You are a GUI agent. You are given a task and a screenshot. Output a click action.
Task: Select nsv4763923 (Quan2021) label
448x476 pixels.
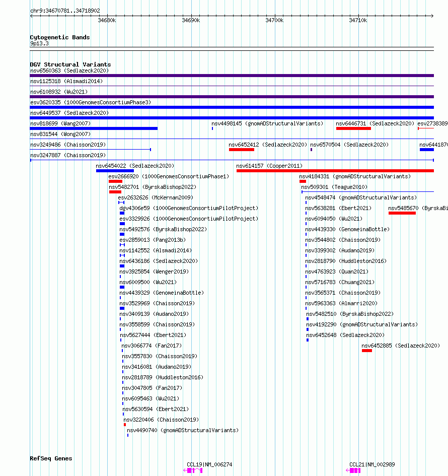pyautogui.click(x=337, y=271)
